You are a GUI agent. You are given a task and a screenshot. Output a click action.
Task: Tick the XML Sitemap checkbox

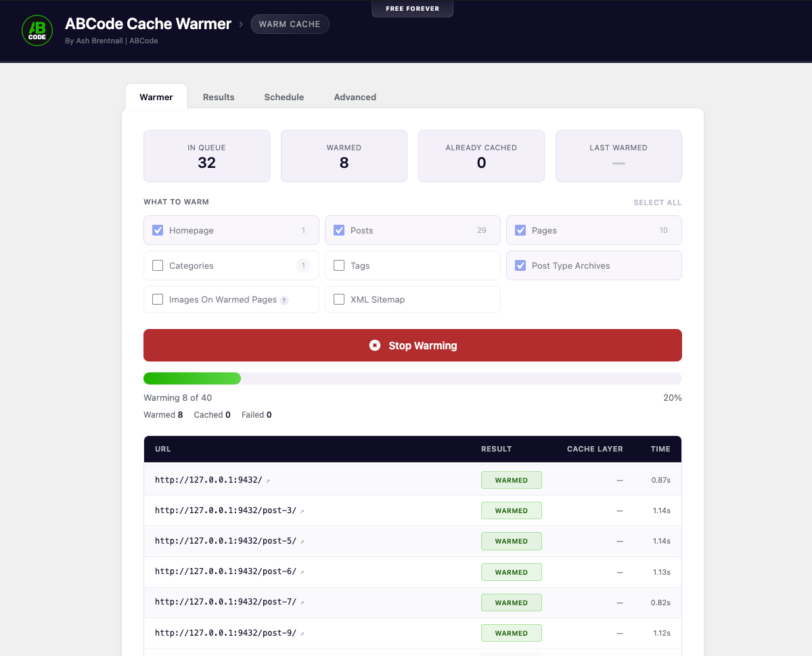(339, 299)
